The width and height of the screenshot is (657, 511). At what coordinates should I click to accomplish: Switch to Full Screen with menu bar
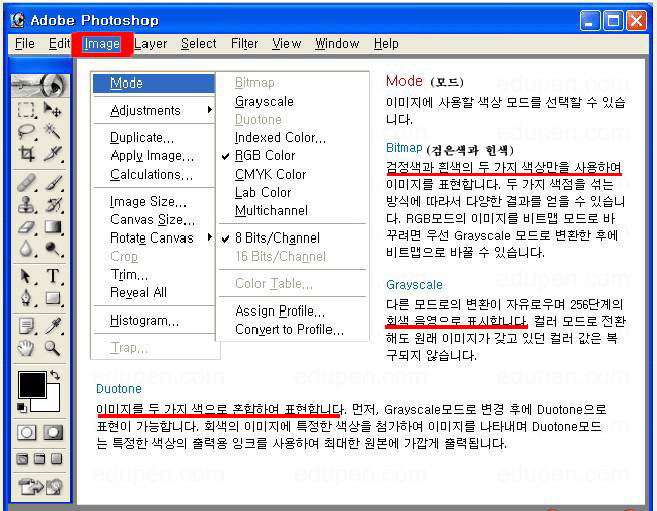point(39,459)
